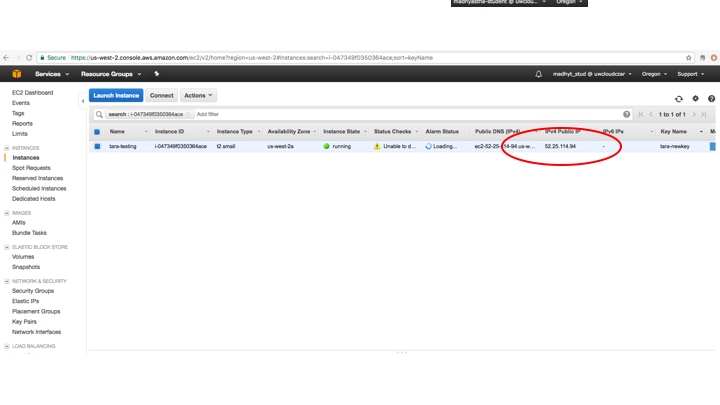Bookmark this page with the star icon
Viewport: 720px width, 405px height.
pos(689,58)
